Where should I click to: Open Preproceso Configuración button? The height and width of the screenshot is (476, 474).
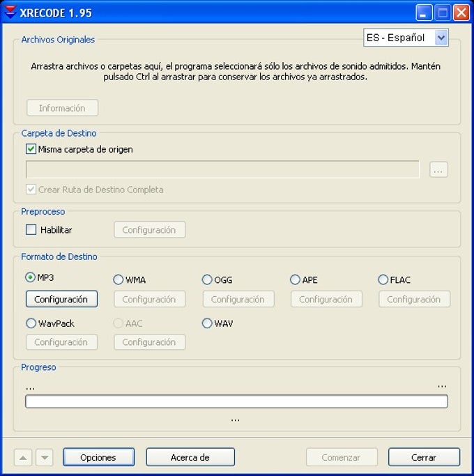coord(149,230)
